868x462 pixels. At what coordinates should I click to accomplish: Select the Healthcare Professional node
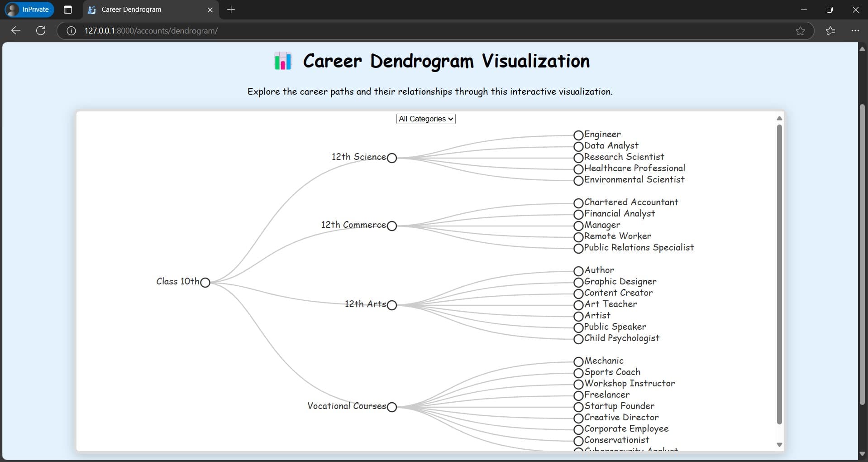point(578,169)
